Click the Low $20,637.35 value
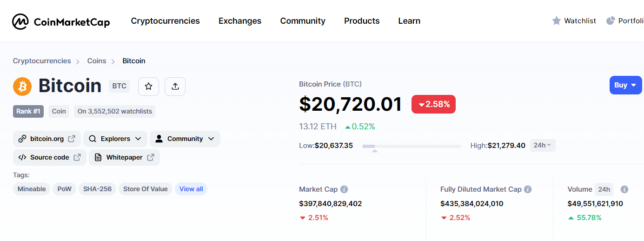644x241 pixels. 334,146
